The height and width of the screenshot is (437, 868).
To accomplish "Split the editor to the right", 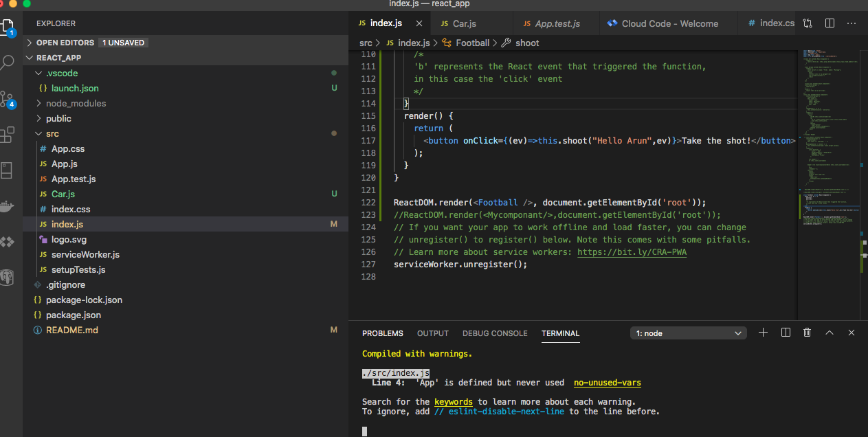I will point(830,23).
